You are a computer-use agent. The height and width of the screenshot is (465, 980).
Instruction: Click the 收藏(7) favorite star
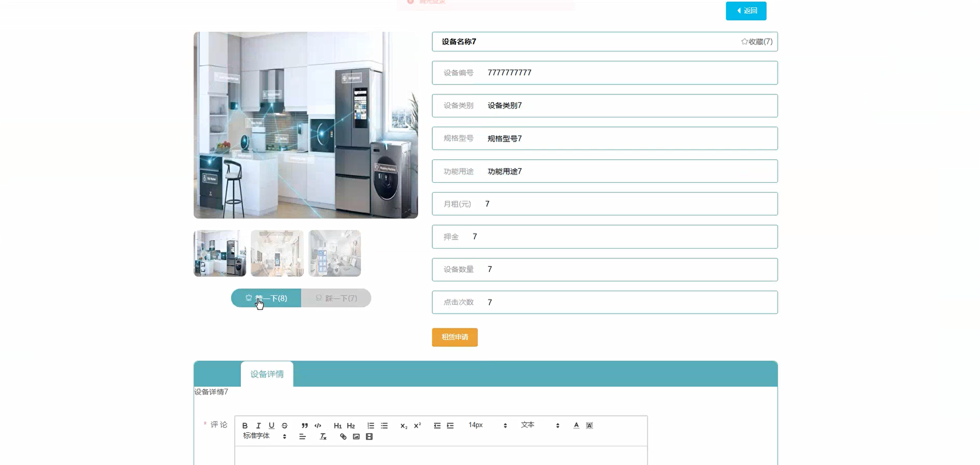(756, 42)
